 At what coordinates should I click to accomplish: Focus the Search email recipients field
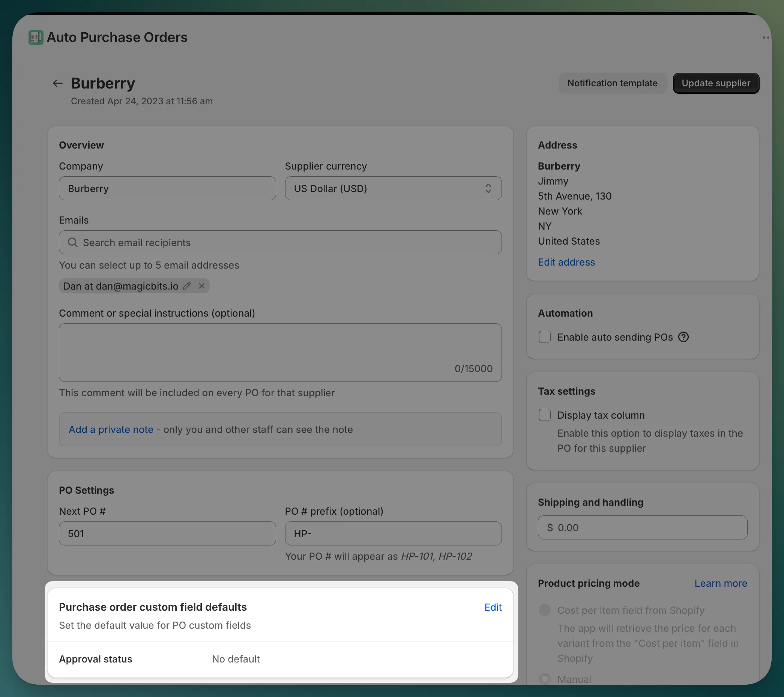tap(280, 242)
